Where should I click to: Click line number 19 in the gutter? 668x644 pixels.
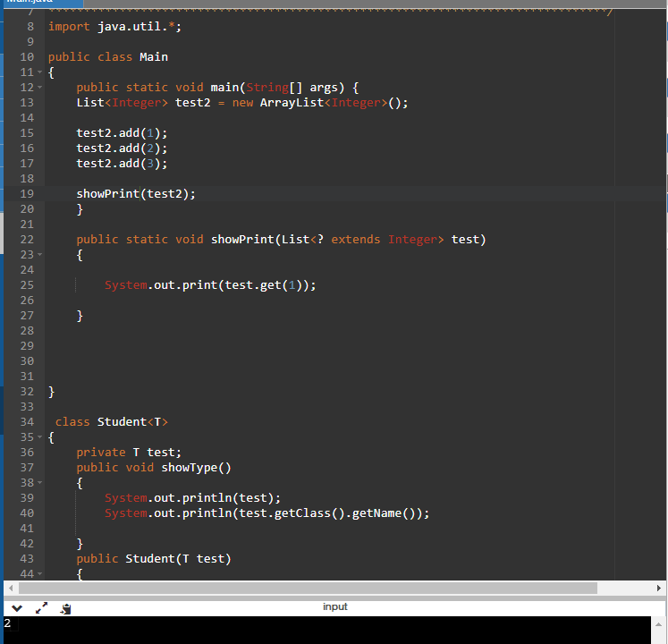27,194
